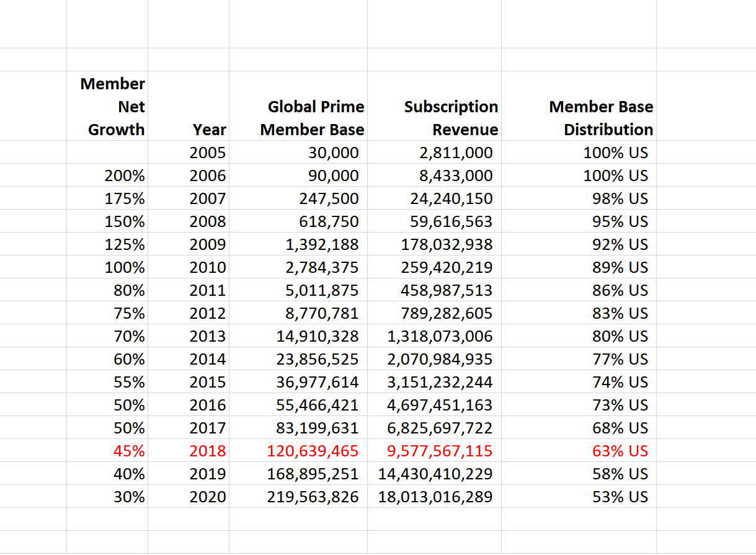Click the red member base value 120,639,465

click(298, 451)
